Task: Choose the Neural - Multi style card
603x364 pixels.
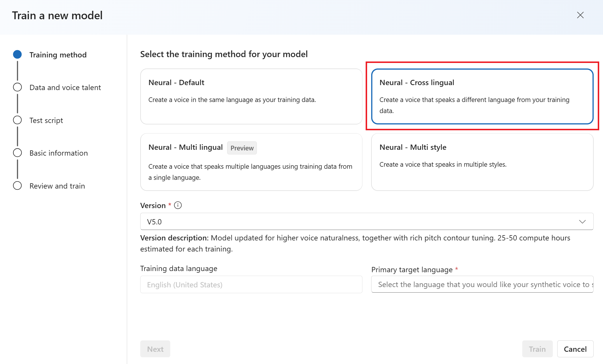Action: click(x=482, y=162)
